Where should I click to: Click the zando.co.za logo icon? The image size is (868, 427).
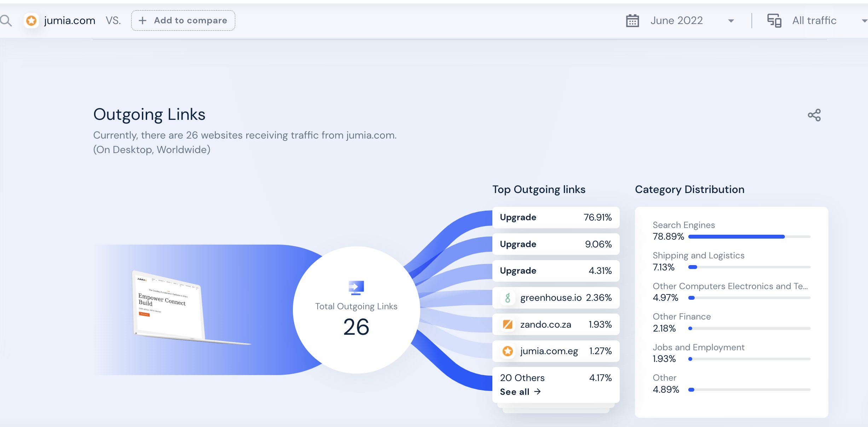coord(508,324)
